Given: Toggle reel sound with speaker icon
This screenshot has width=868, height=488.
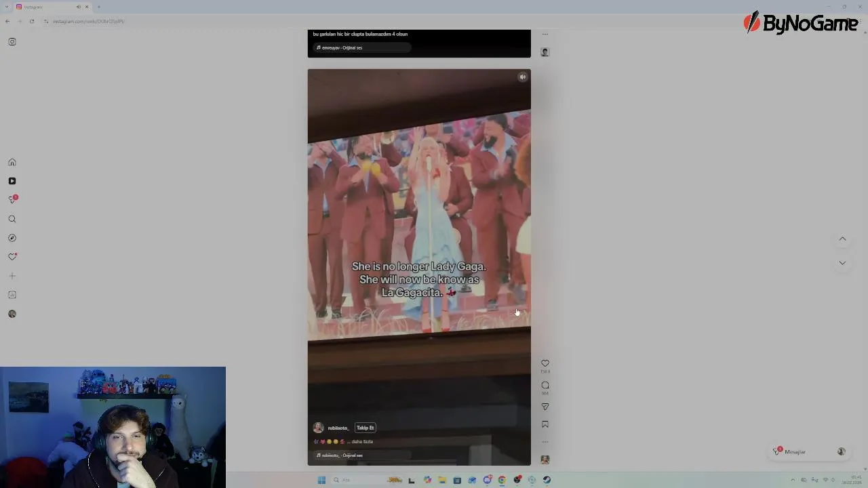Looking at the screenshot, I should click(523, 77).
